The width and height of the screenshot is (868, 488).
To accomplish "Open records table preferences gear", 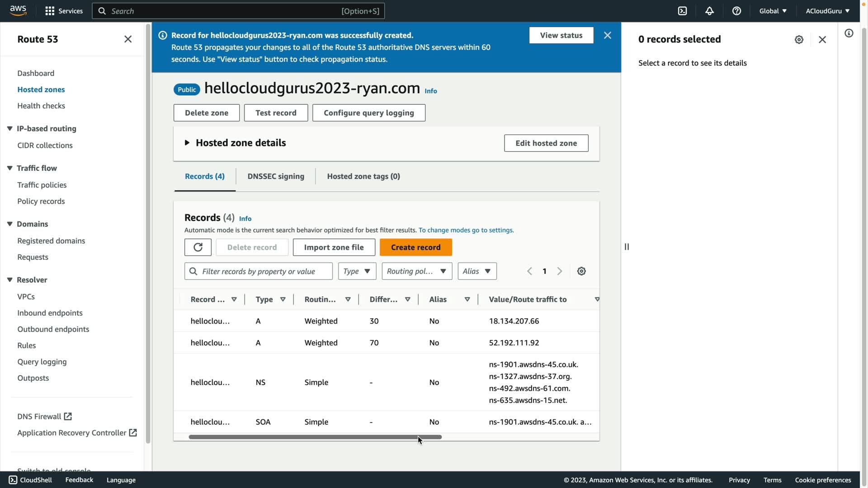I will (x=581, y=271).
